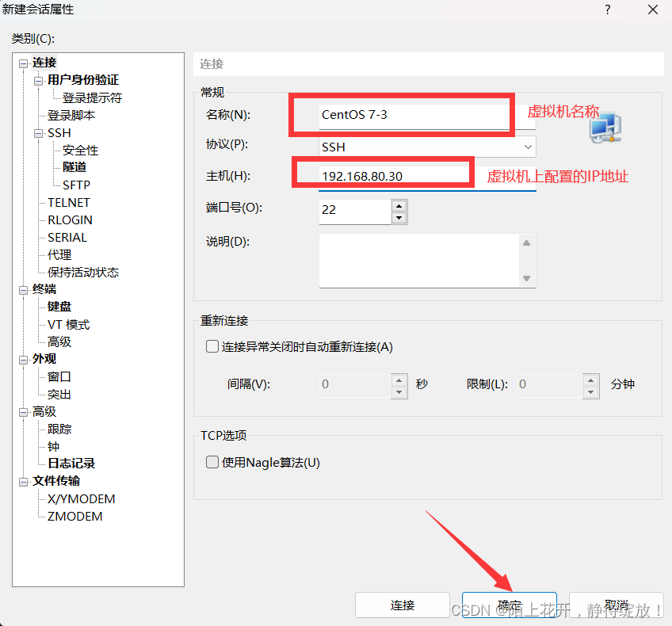
Task: Increase the port number spinner
Action: pos(399,206)
